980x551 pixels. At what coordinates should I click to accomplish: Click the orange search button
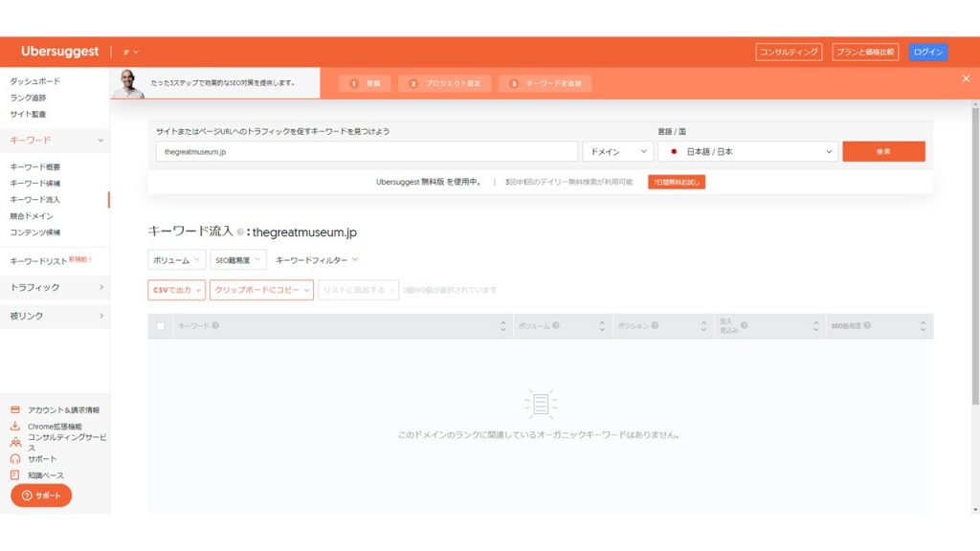(883, 151)
